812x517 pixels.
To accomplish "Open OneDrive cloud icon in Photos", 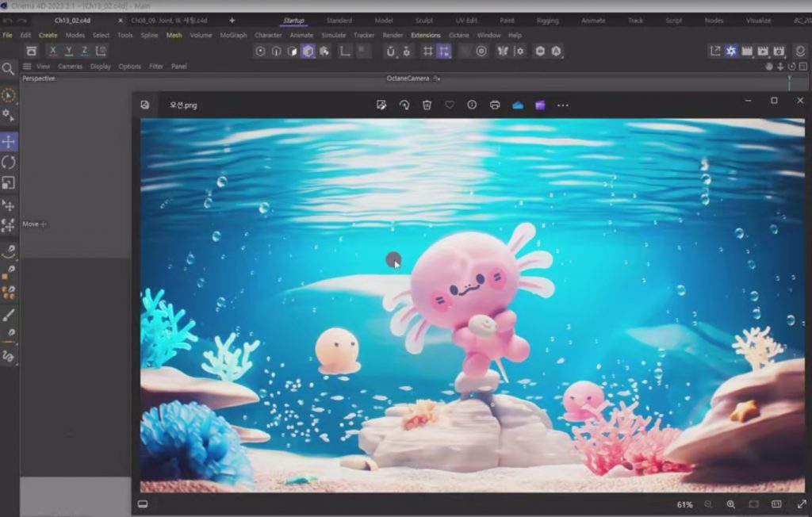I will 517,105.
